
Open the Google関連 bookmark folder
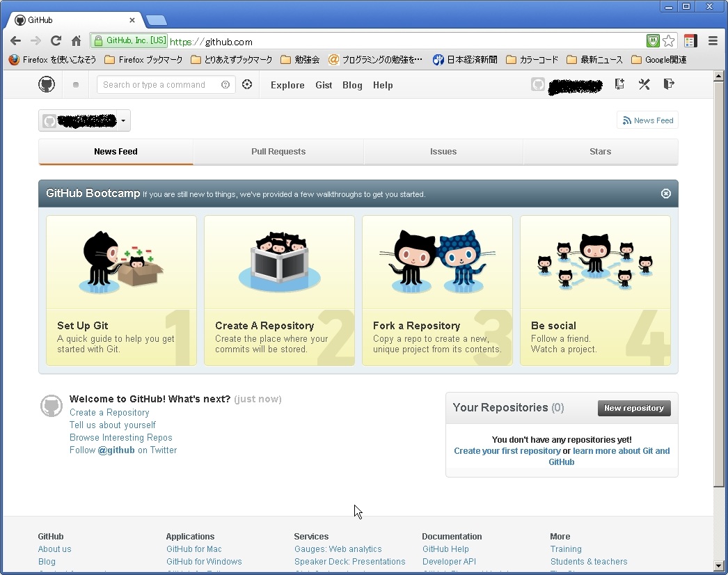pos(659,59)
